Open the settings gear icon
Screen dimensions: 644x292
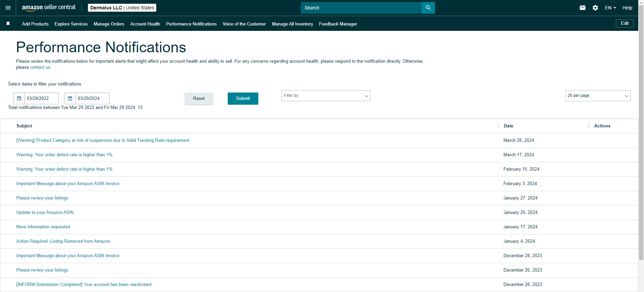point(595,8)
